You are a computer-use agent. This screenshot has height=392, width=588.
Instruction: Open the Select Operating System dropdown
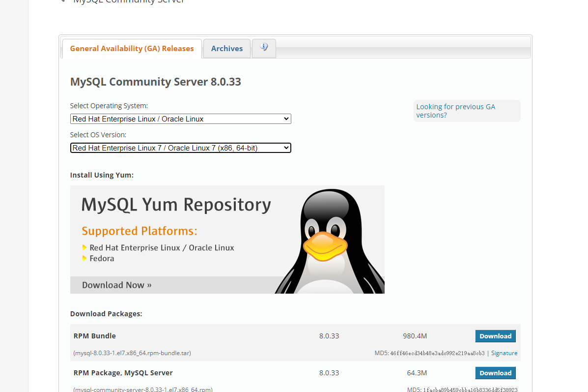click(180, 119)
